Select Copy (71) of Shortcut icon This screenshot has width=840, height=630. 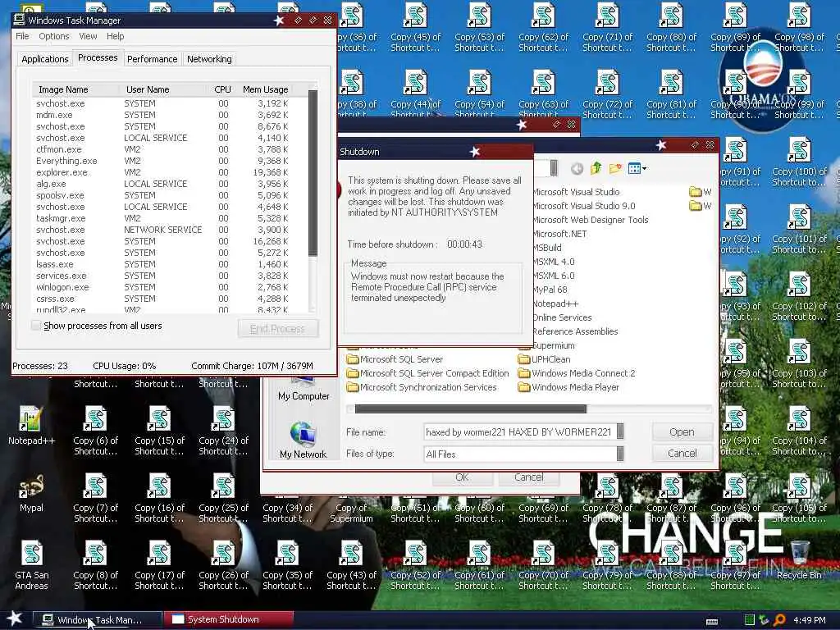pyautogui.click(x=608, y=27)
